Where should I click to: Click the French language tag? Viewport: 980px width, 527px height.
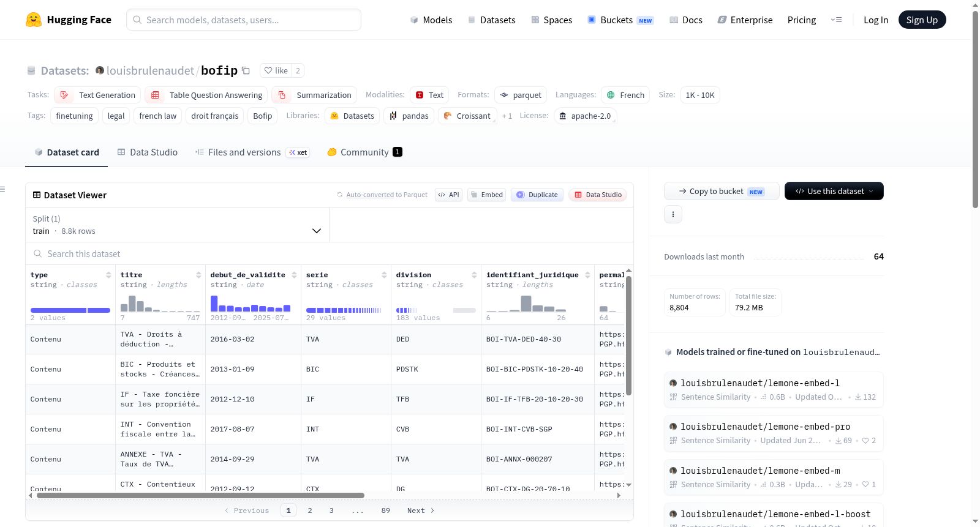tap(625, 95)
